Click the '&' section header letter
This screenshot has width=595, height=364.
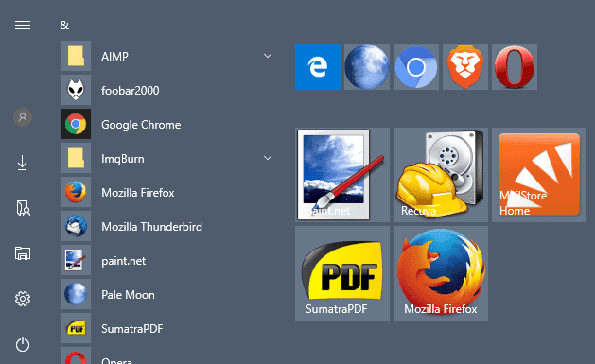point(64,26)
